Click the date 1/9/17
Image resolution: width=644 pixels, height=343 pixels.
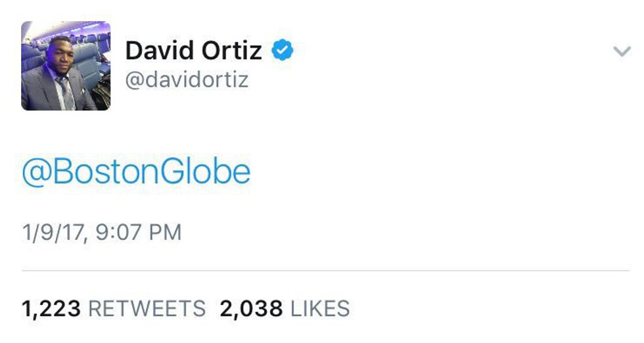(x=52, y=233)
